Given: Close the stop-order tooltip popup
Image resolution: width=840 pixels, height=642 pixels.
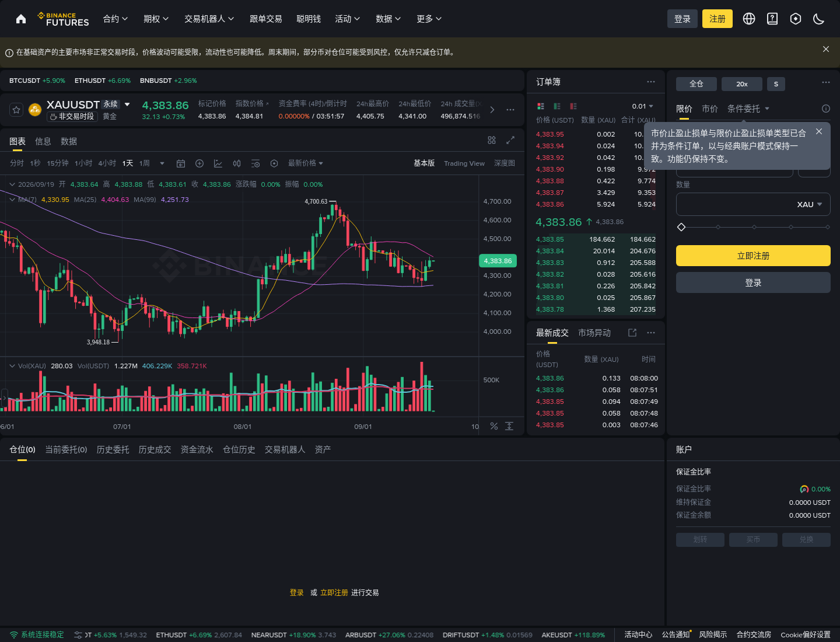Looking at the screenshot, I should coord(819,131).
